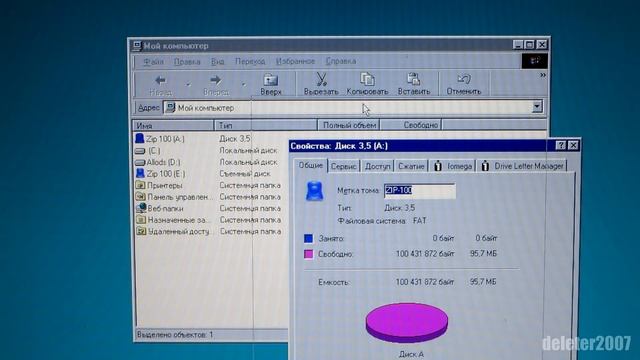Screen dimensions: 640x360
Task: Click the 'Диск A' label under pie chart
Action: [x=411, y=354]
